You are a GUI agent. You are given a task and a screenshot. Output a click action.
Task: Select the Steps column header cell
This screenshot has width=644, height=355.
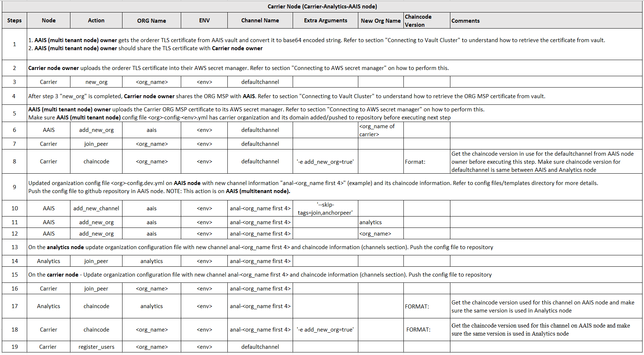pyautogui.click(x=14, y=21)
